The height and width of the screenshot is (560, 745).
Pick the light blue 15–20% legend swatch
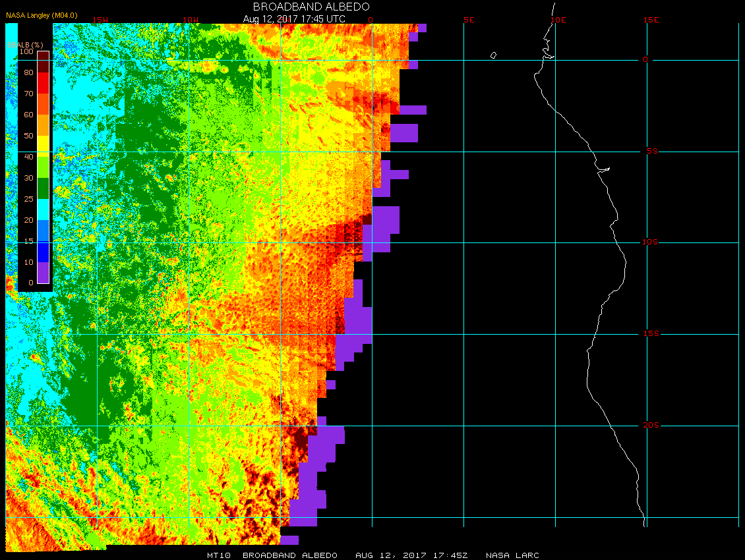[44, 231]
